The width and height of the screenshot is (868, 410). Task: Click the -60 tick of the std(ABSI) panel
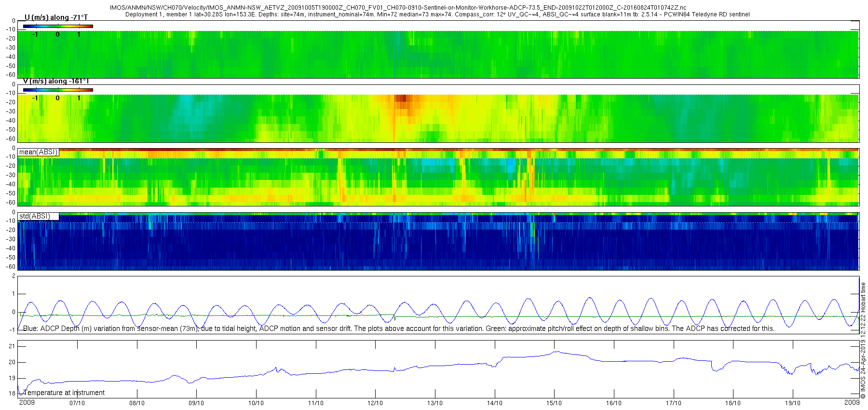click(x=11, y=267)
